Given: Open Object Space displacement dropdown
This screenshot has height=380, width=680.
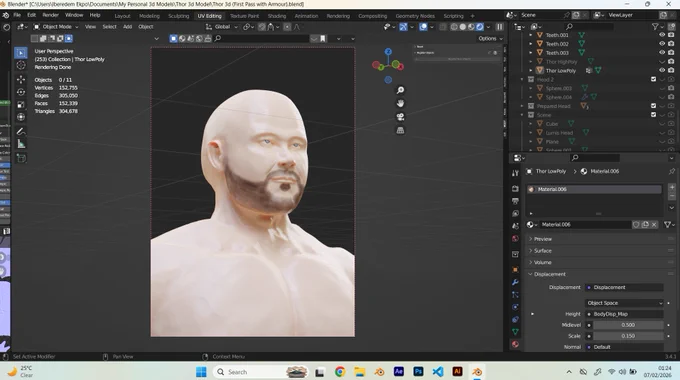Looking at the screenshot, I should pos(624,303).
